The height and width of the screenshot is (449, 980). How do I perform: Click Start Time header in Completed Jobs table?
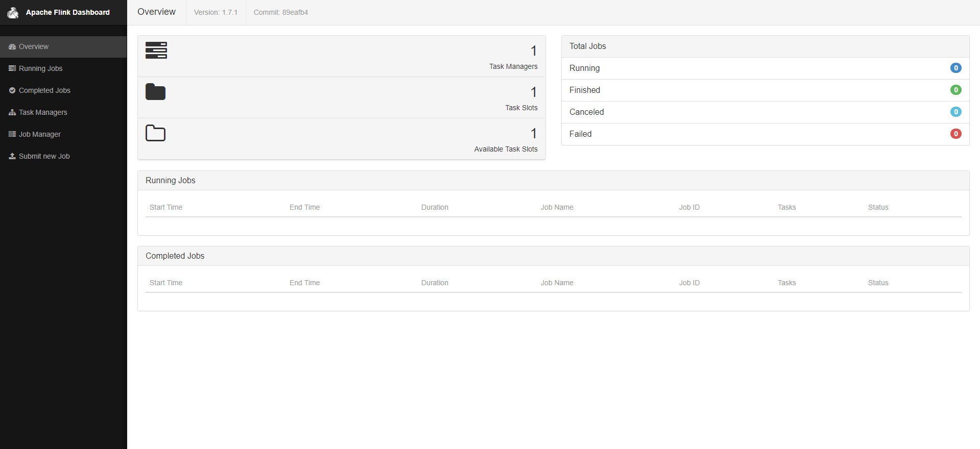pyautogui.click(x=166, y=283)
